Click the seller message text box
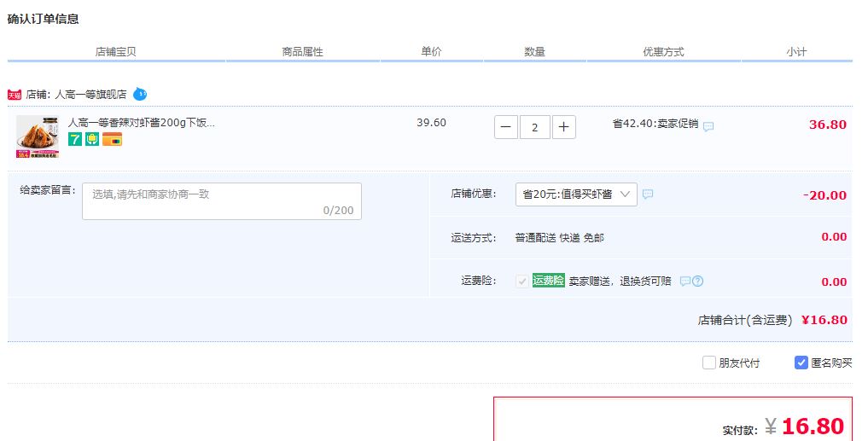 [x=222, y=201]
